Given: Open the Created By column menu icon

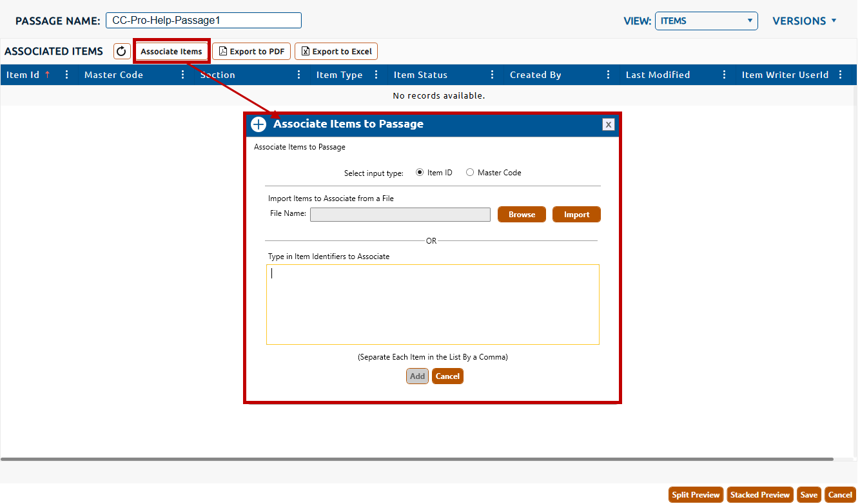Looking at the screenshot, I should (x=608, y=75).
